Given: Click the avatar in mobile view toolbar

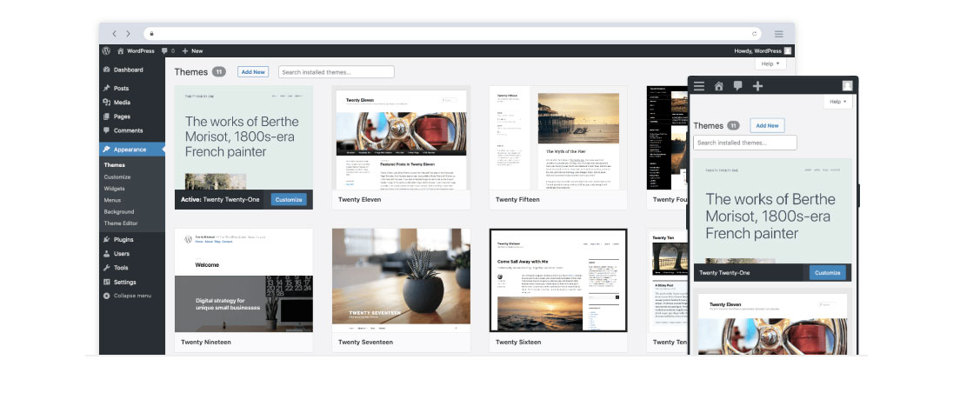Looking at the screenshot, I should tap(847, 86).
